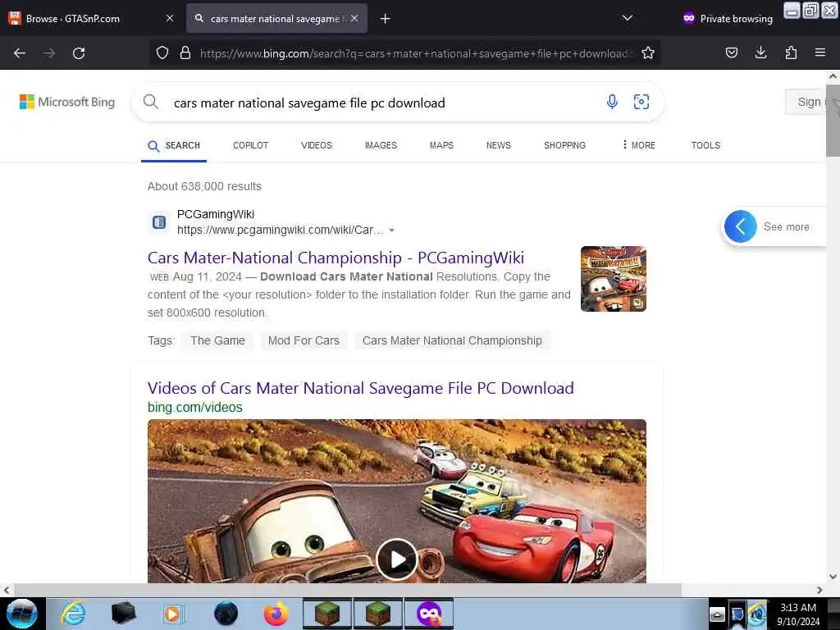
Task: Open the Firefox hamburger menu
Action: (x=819, y=52)
